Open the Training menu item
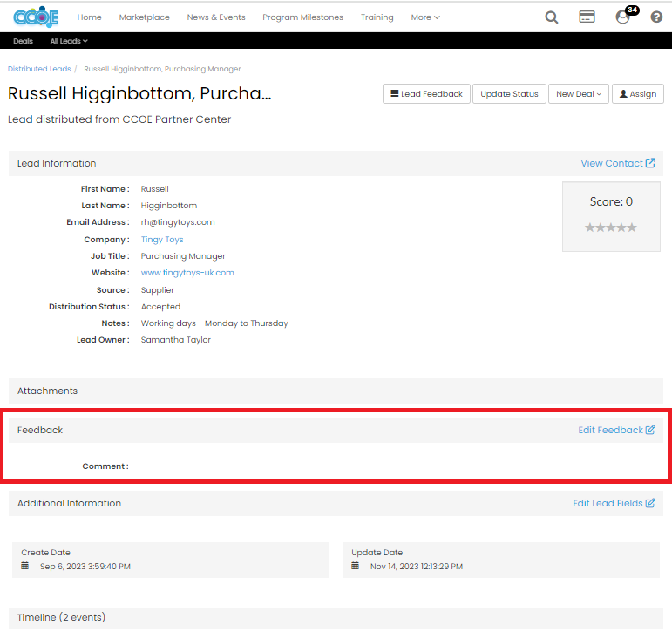Viewport: 672px width, 639px height. (x=377, y=17)
